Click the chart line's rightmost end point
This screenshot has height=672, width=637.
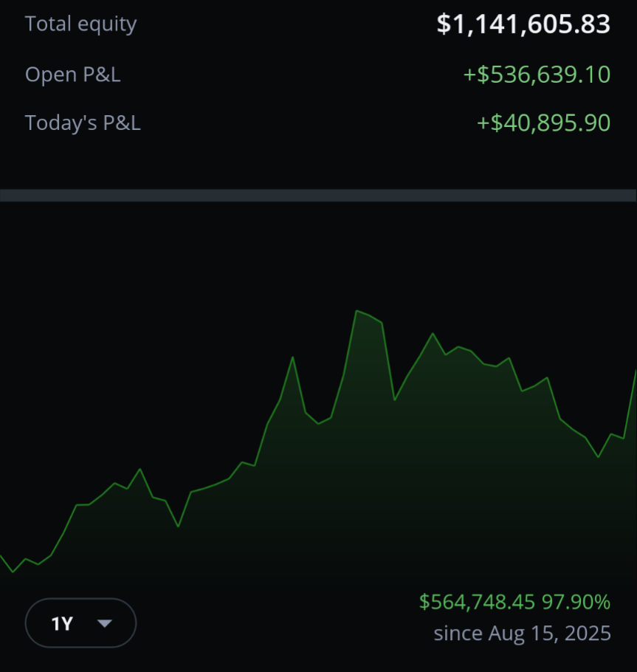tap(636, 371)
